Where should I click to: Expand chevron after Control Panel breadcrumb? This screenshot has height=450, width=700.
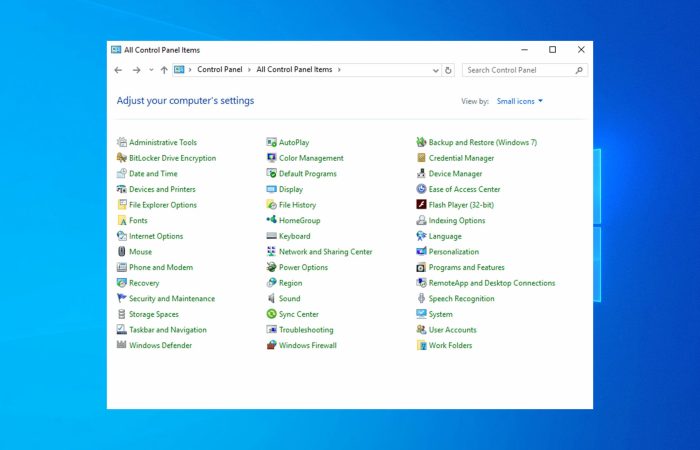(x=249, y=70)
